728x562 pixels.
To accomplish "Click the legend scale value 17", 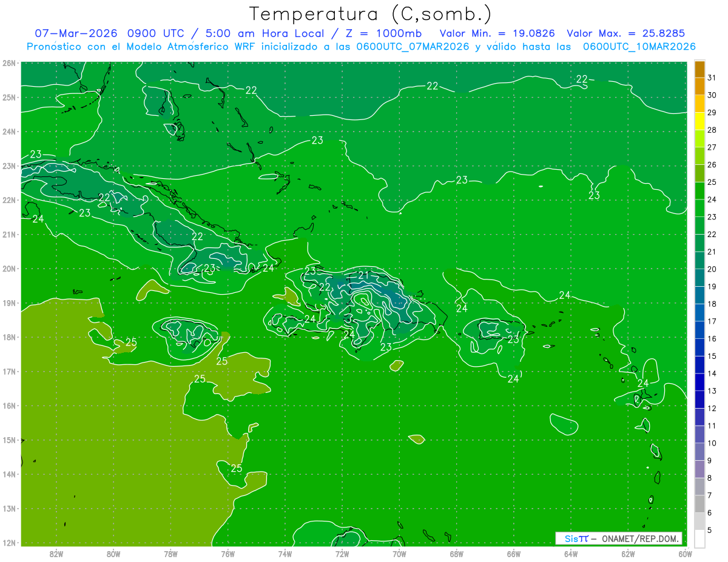I will click(x=712, y=321).
